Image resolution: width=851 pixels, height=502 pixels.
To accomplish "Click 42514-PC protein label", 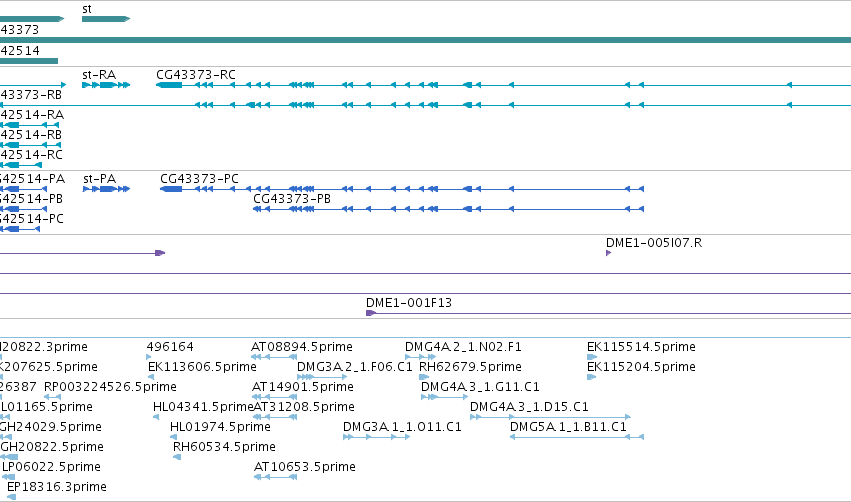I will coord(31,219).
